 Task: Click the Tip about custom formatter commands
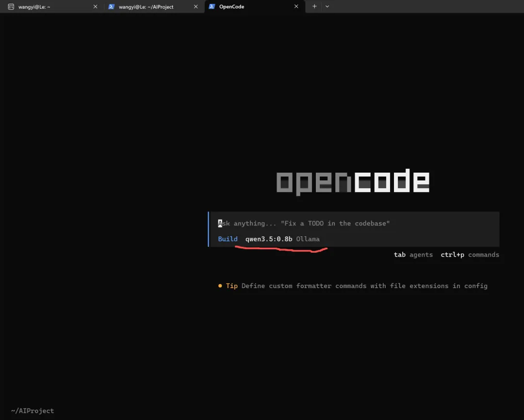tap(353, 286)
